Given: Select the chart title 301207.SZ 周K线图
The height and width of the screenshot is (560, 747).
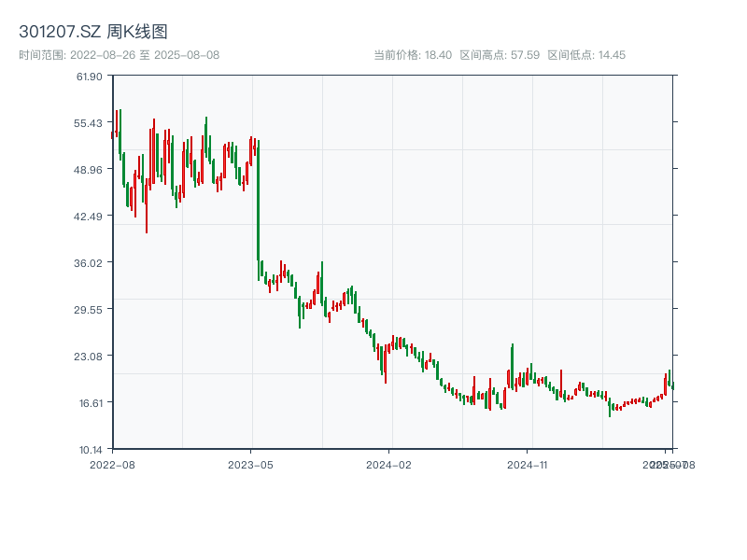Looking at the screenshot, I should 92,32.
